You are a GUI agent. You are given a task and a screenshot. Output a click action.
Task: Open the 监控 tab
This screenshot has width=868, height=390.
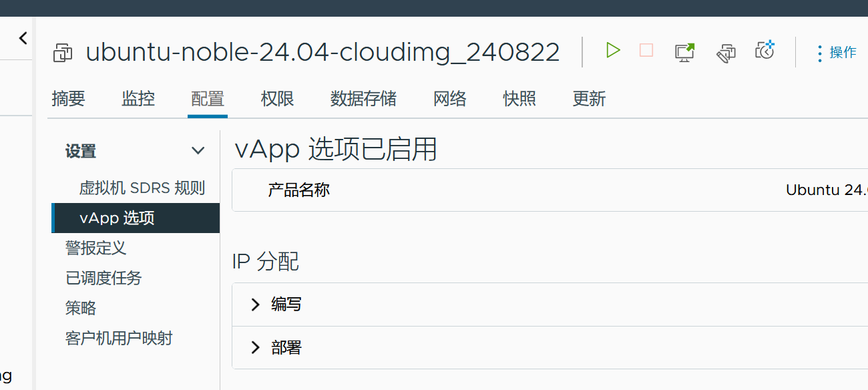138,99
